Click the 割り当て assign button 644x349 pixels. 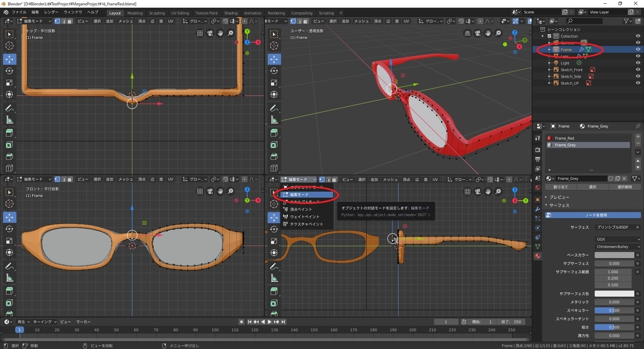pyautogui.click(x=560, y=187)
